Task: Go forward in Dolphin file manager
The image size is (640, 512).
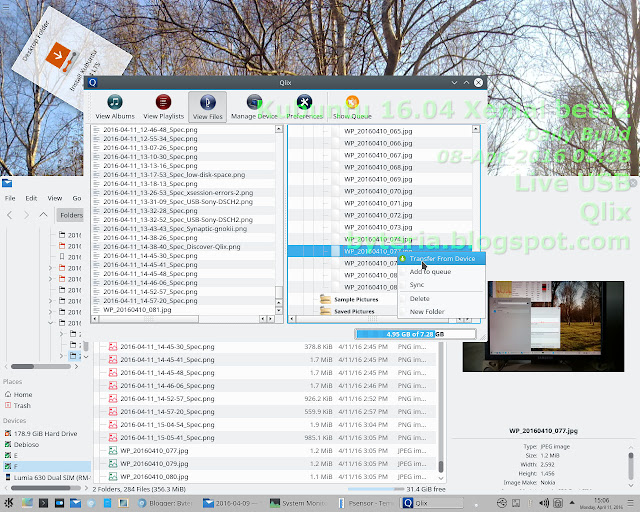Action: (27, 215)
